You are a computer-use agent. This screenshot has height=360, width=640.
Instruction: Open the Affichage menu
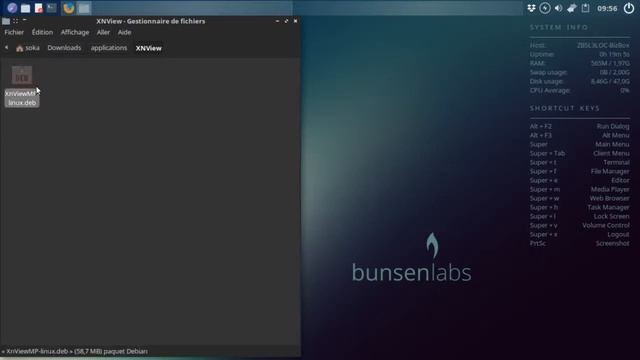tap(75, 32)
